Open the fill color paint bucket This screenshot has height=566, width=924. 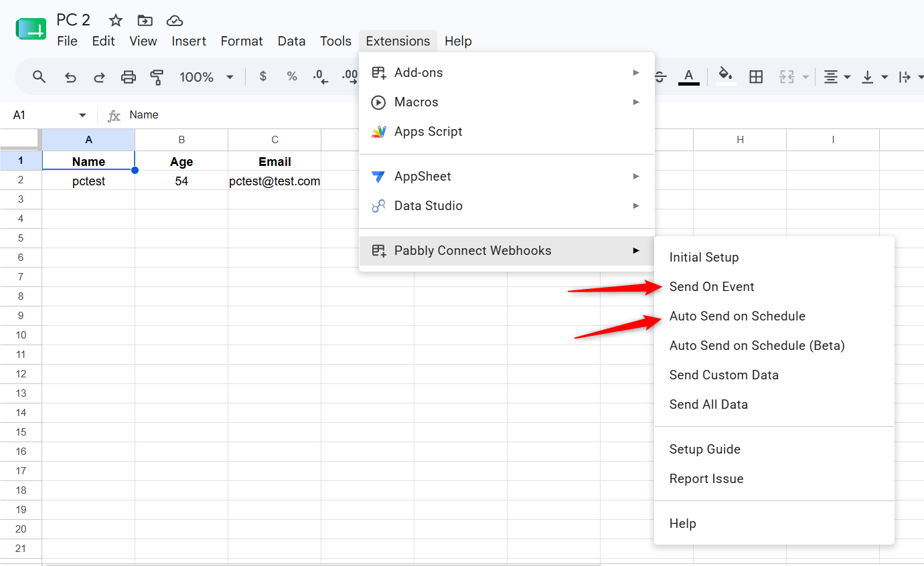[x=725, y=76]
